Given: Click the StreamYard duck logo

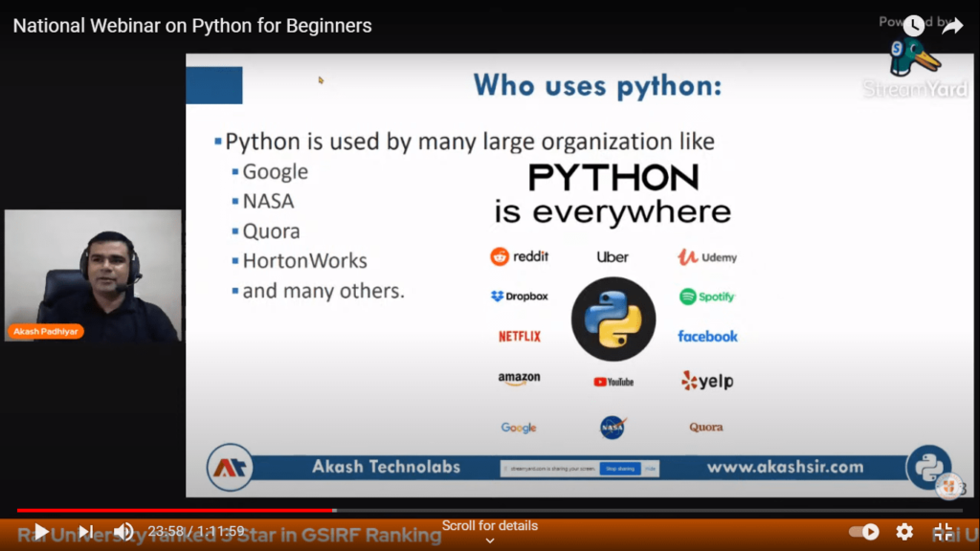Looking at the screenshot, I should tap(913, 57).
